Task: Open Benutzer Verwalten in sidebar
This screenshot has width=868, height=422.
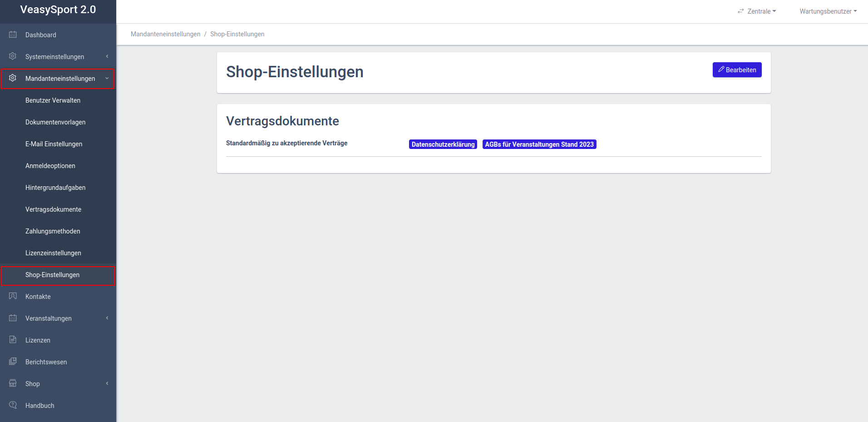Action: coord(53,100)
